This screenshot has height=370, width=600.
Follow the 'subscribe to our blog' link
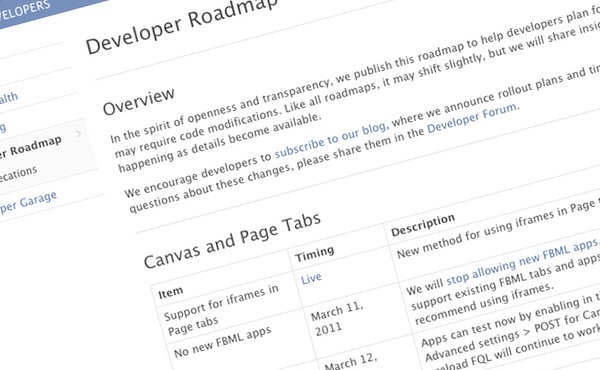[330, 140]
